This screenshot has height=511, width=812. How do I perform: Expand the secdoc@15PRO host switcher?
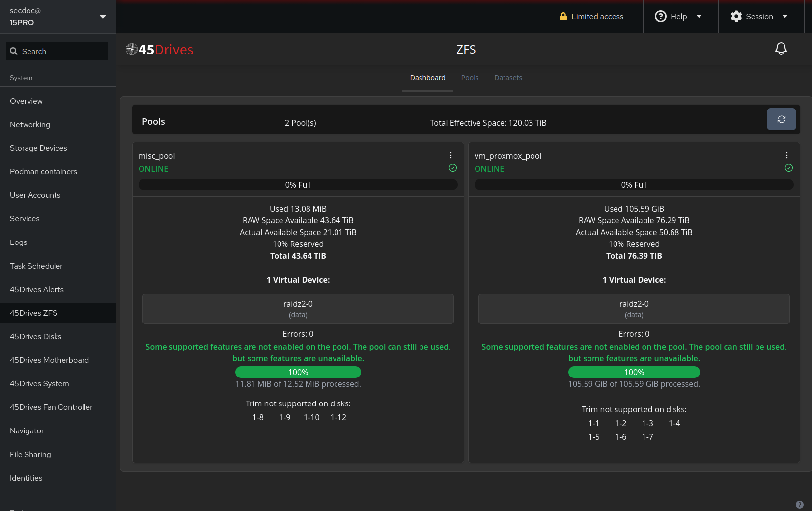pos(58,17)
